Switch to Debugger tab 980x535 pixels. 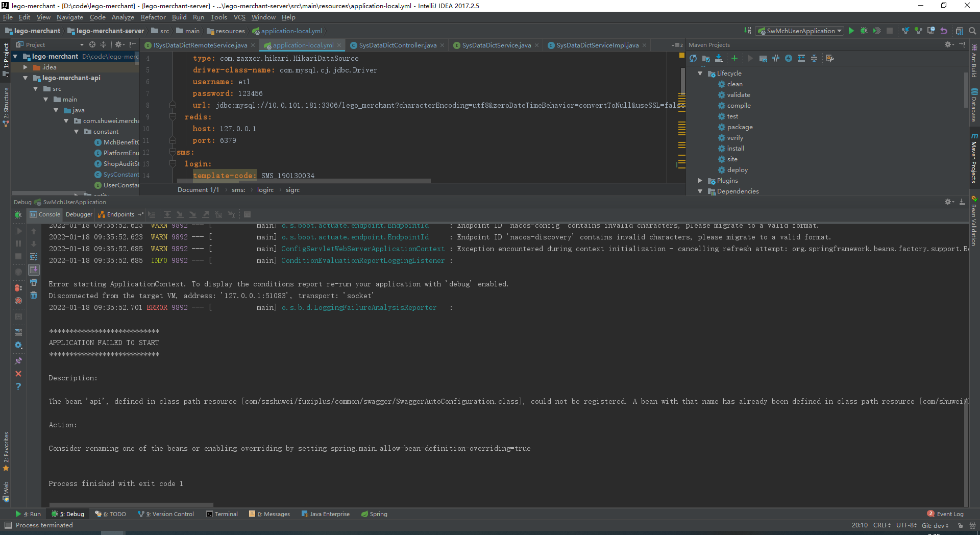79,214
